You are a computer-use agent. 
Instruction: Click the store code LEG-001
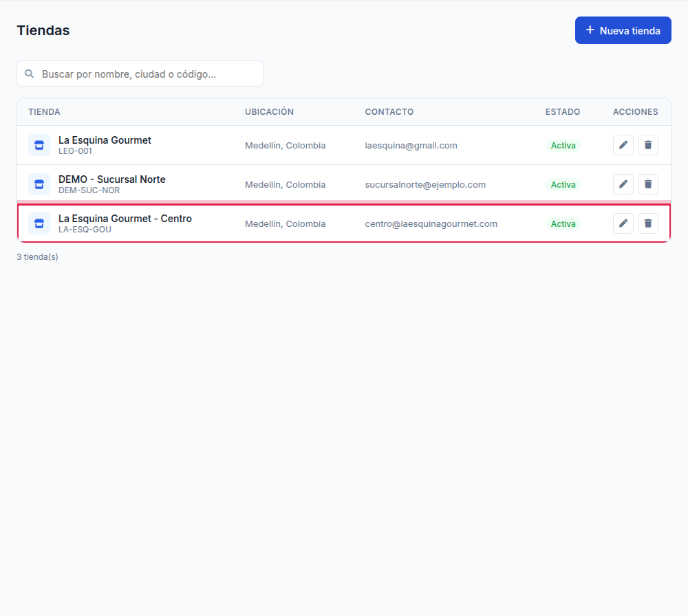click(x=76, y=151)
